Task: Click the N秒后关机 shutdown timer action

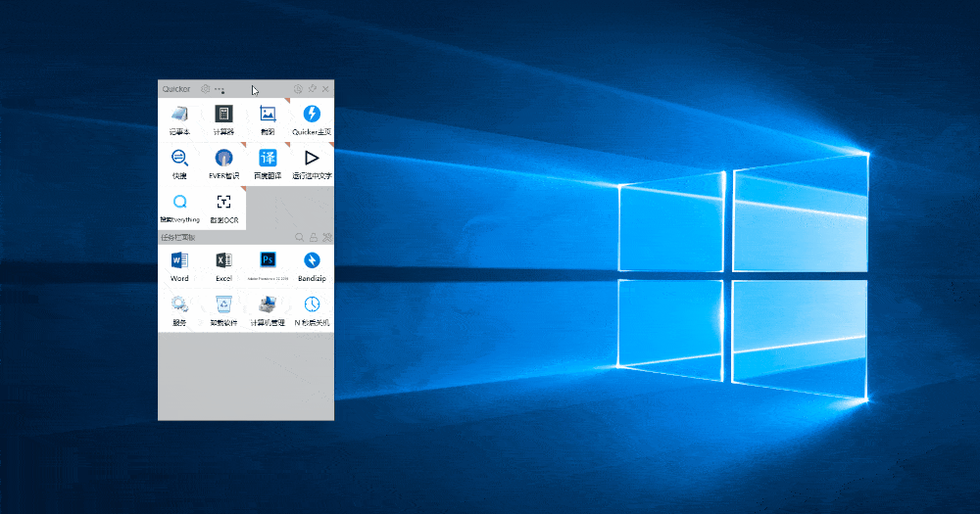Action: pyautogui.click(x=312, y=310)
